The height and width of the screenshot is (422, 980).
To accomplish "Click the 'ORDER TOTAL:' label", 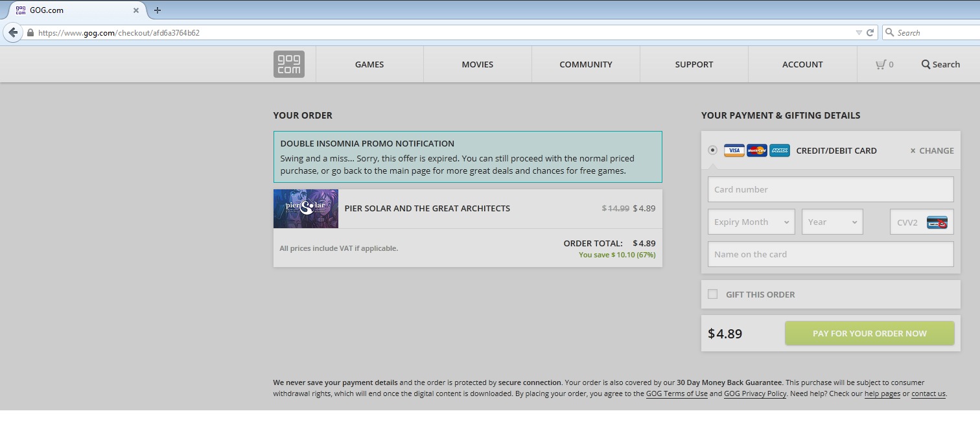I will tap(593, 244).
